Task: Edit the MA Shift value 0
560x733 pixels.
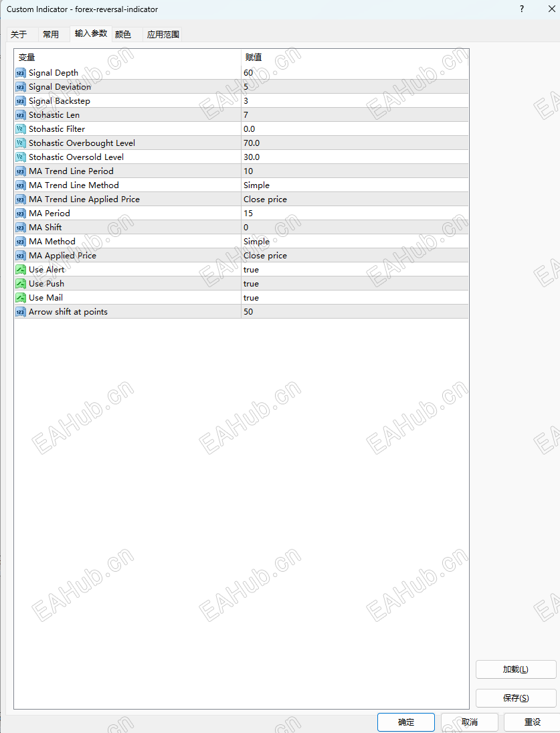Action: tap(355, 227)
